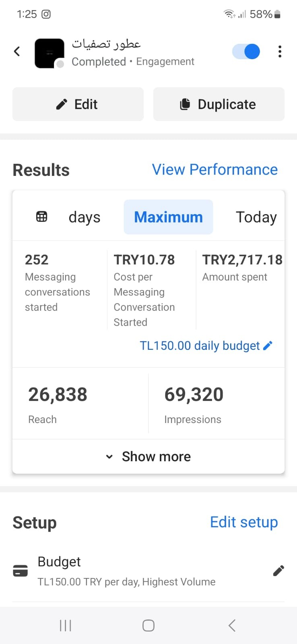Click the Edit button with pencil

click(78, 104)
